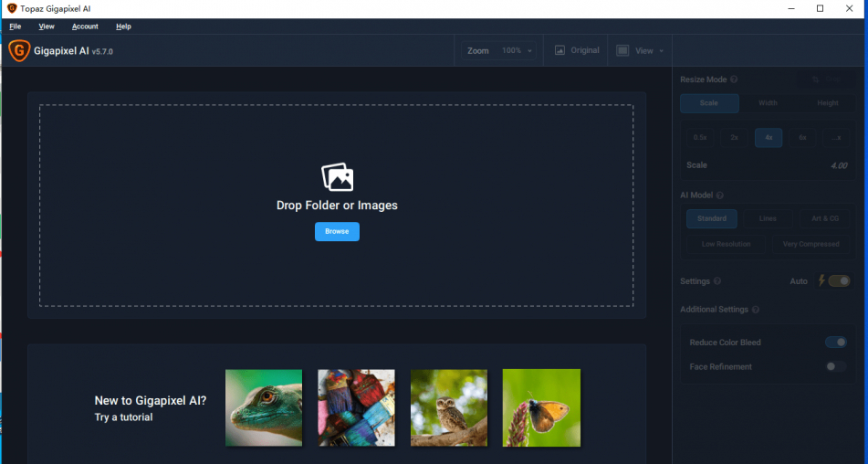This screenshot has width=868, height=464.
Task: Choose the 4x scale preset
Action: (769, 137)
